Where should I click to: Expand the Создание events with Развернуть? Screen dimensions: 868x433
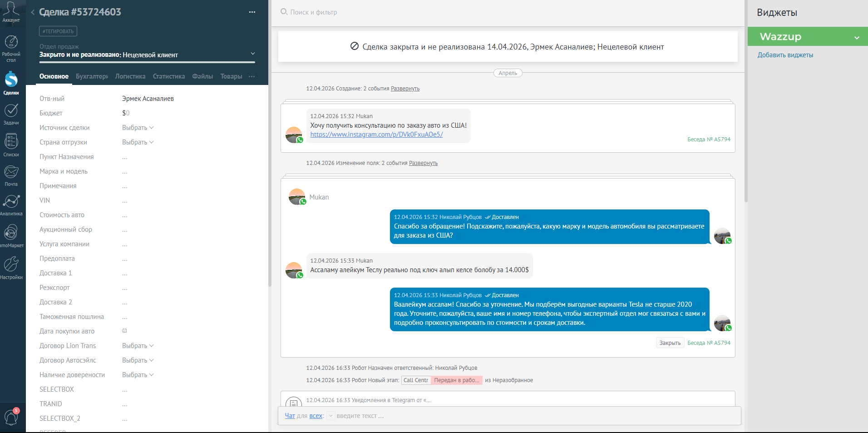(405, 89)
